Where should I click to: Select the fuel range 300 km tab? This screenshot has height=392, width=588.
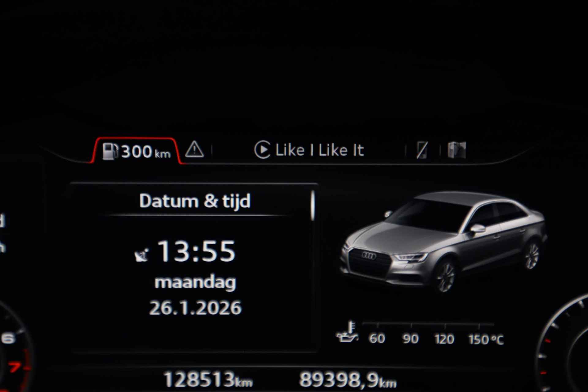tap(137, 151)
